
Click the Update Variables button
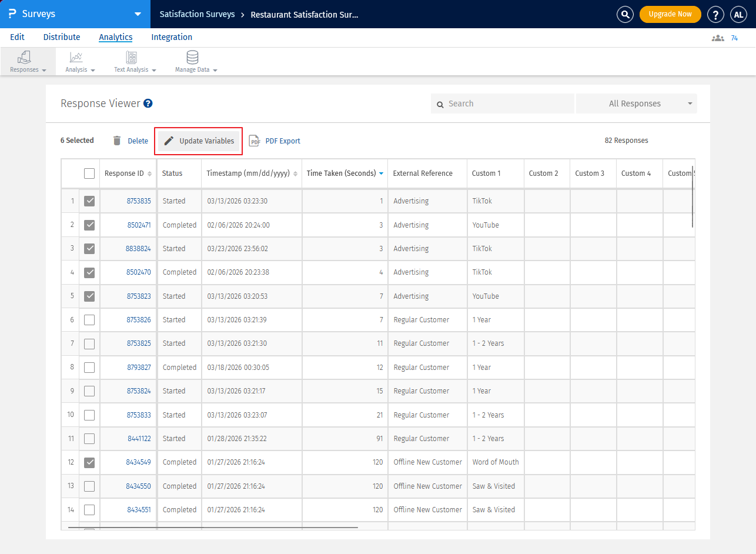click(x=199, y=141)
